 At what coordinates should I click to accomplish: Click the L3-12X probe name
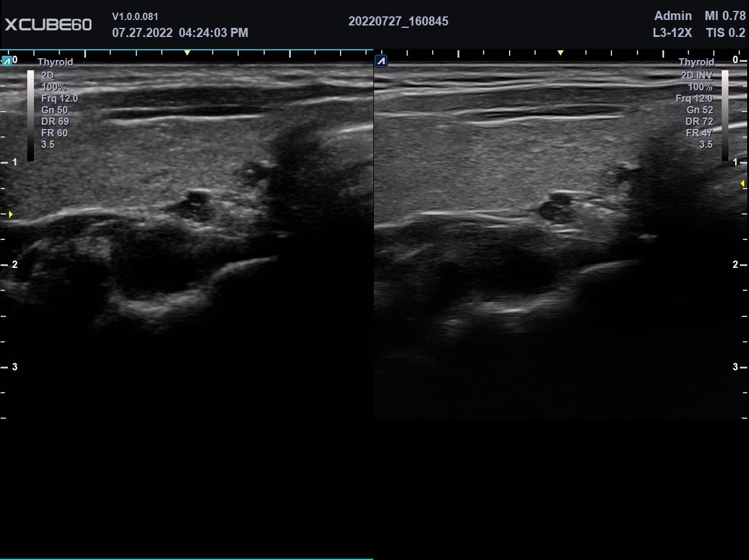click(672, 33)
